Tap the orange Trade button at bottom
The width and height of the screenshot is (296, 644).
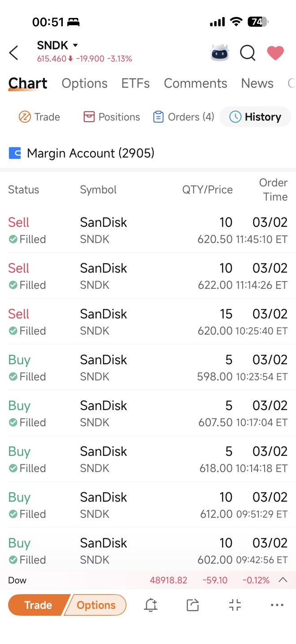pos(39,605)
